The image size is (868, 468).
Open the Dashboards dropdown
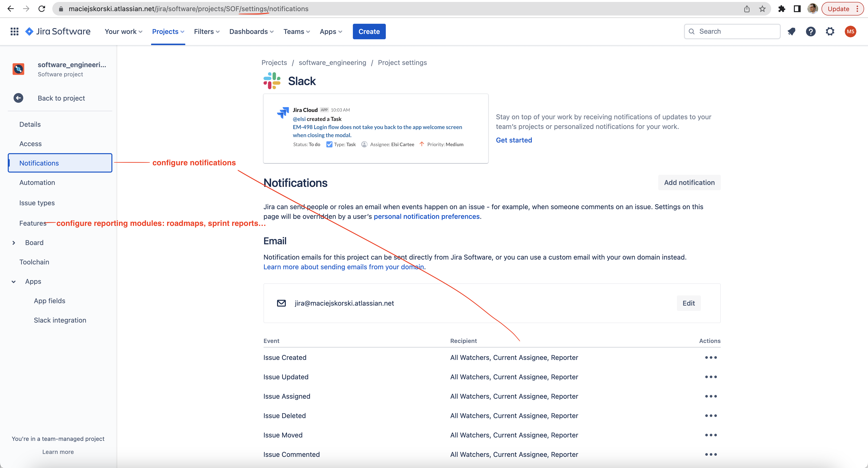pos(251,31)
